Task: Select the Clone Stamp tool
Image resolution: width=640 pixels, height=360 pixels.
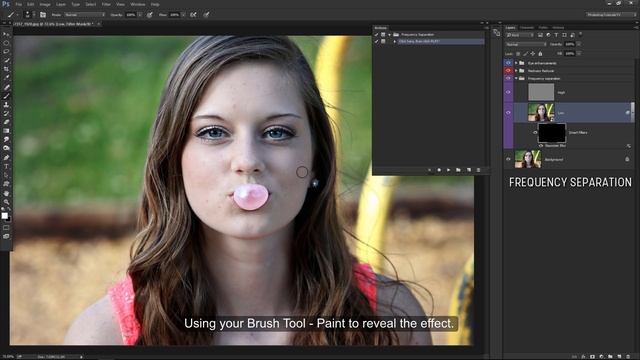Action: (6, 104)
